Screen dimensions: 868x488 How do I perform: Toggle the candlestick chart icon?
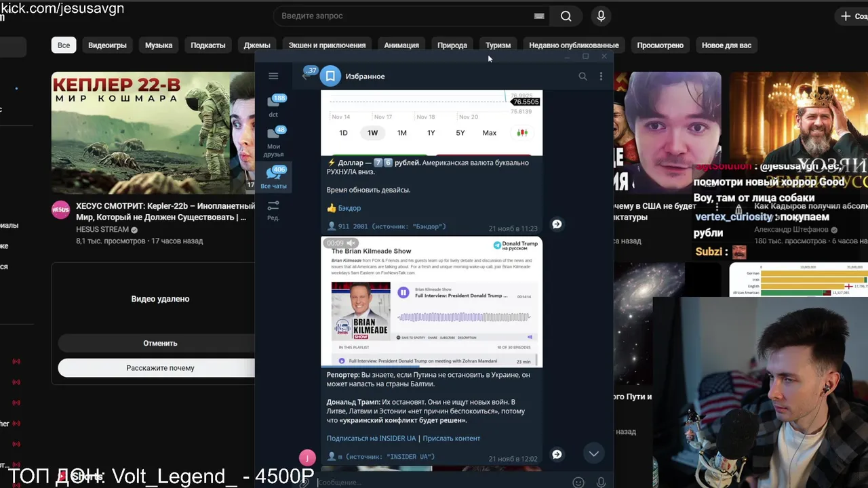point(522,133)
